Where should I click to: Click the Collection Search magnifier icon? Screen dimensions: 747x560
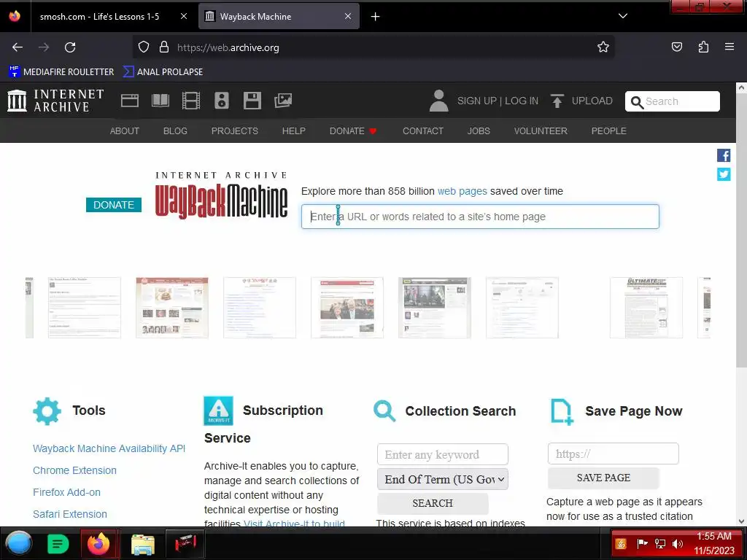(x=384, y=411)
